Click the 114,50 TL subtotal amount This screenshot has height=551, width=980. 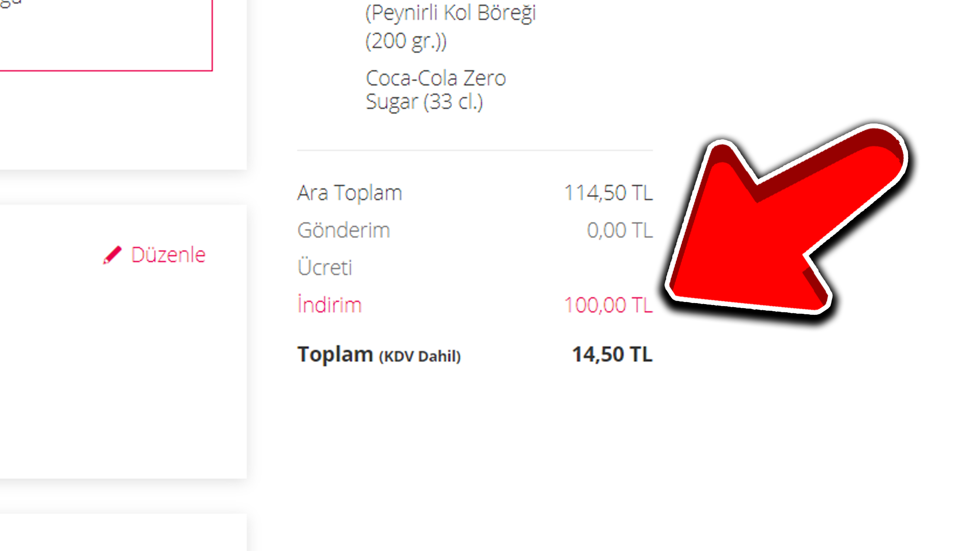tap(608, 193)
